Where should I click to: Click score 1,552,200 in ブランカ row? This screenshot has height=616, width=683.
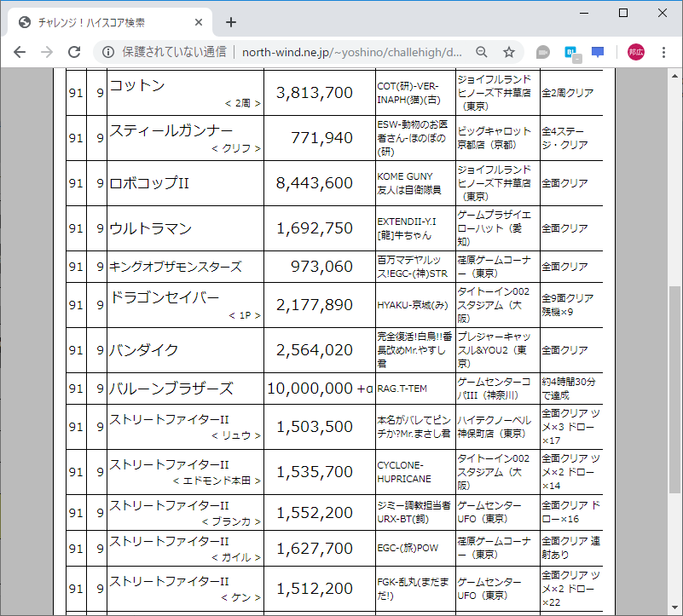pos(315,513)
